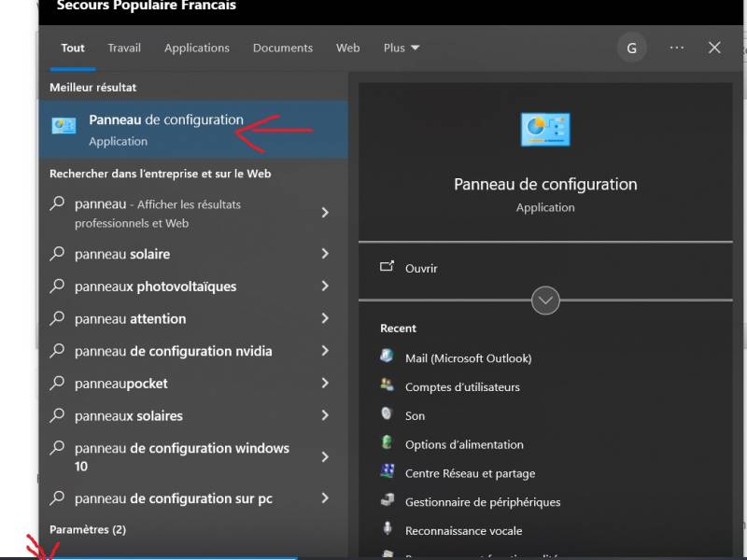The height and width of the screenshot is (560, 747).
Task: Expand the 'panneau solaire' chevron
Action: pos(325,253)
